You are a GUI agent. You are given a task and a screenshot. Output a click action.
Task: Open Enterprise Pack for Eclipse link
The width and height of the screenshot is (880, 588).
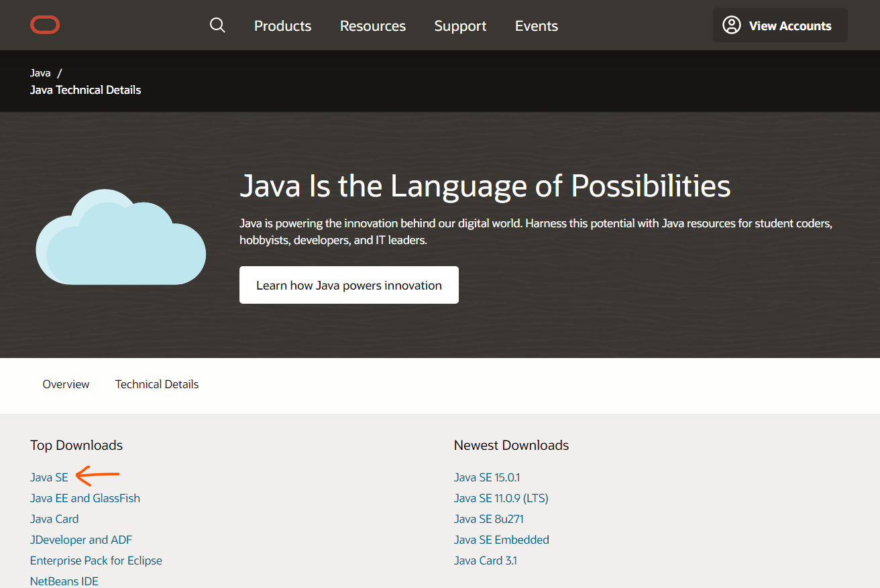pyautogui.click(x=96, y=561)
